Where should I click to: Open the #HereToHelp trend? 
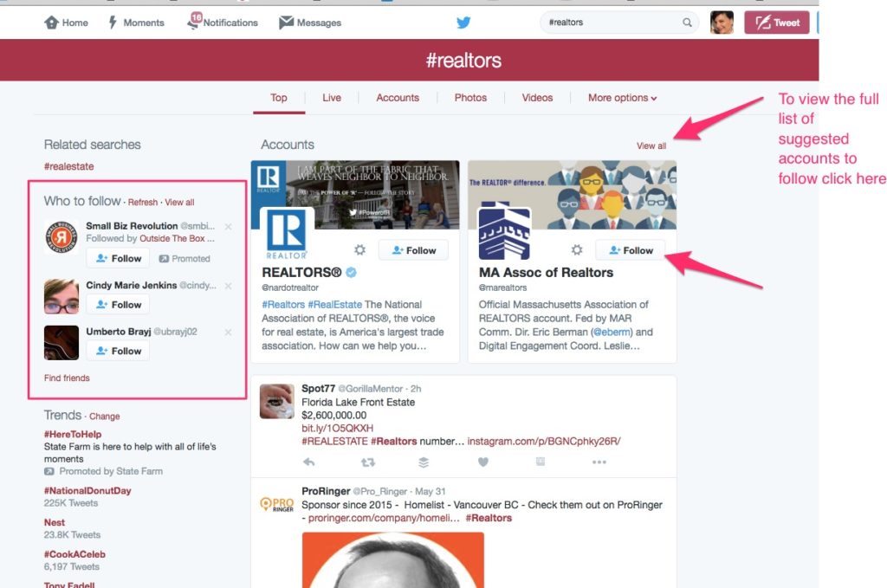(x=73, y=434)
